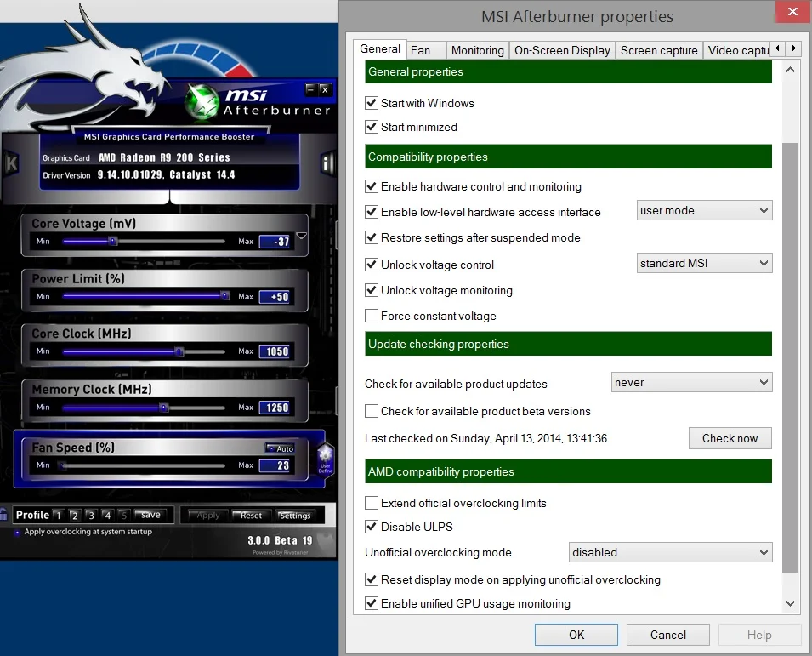Open the Video capture tab

736,50
